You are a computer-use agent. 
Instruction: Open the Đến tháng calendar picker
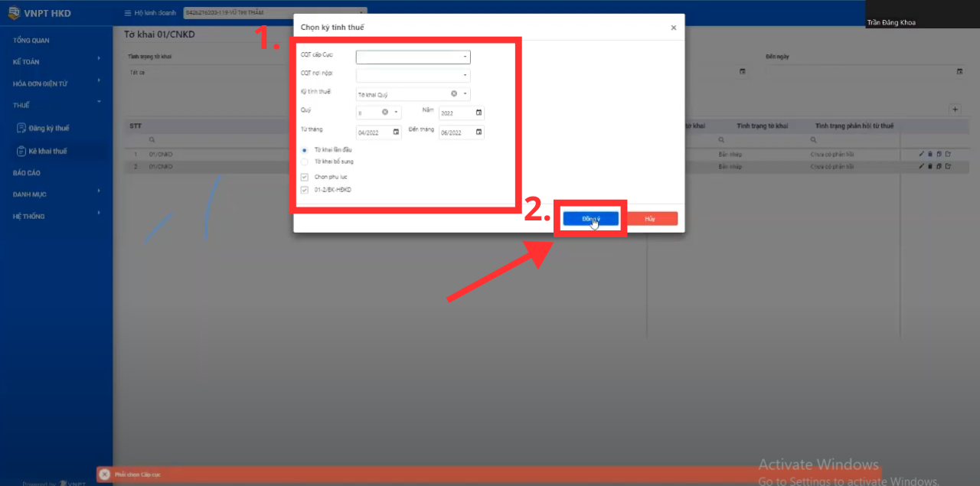click(x=479, y=132)
